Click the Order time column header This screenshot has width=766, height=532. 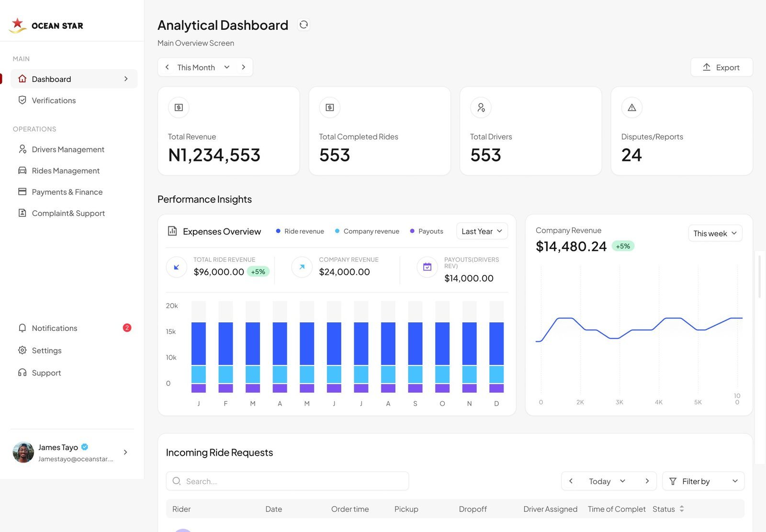350,509
